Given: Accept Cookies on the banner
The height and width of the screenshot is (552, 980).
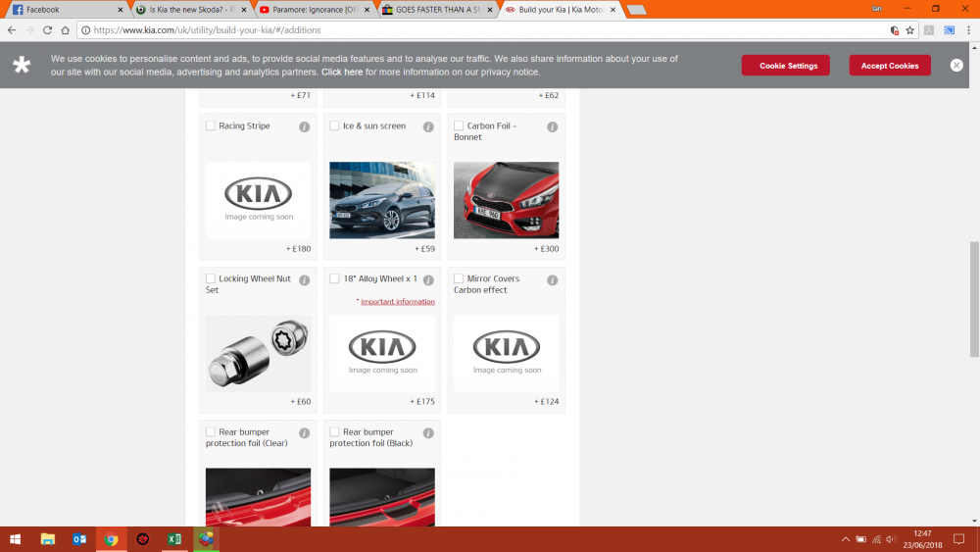Looking at the screenshot, I should click(890, 66).
